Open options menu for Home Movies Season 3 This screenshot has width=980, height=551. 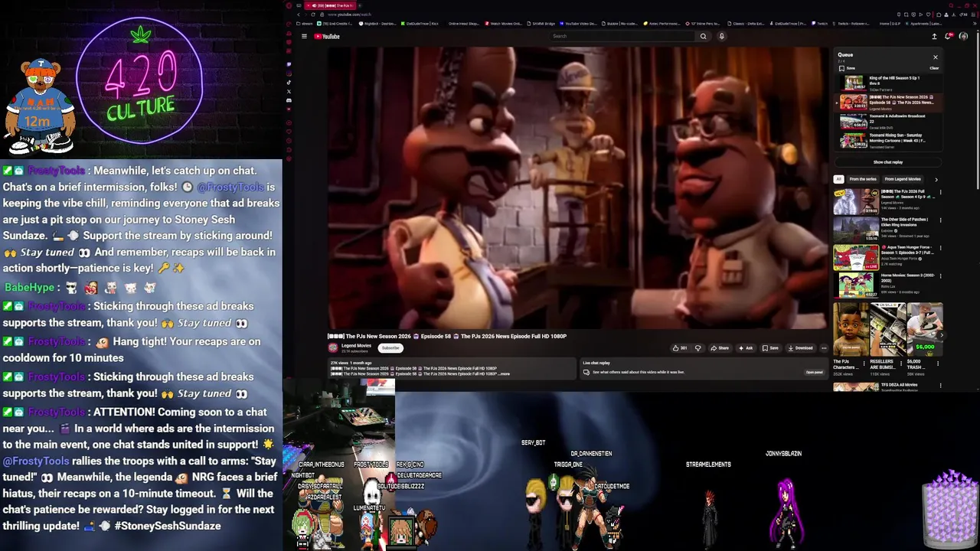click(x=940, y=276)
